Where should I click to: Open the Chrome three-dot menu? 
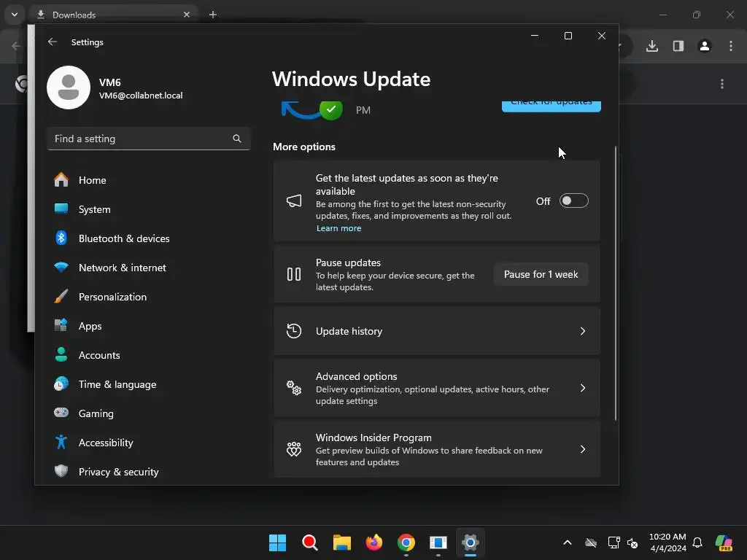(731, 46)
